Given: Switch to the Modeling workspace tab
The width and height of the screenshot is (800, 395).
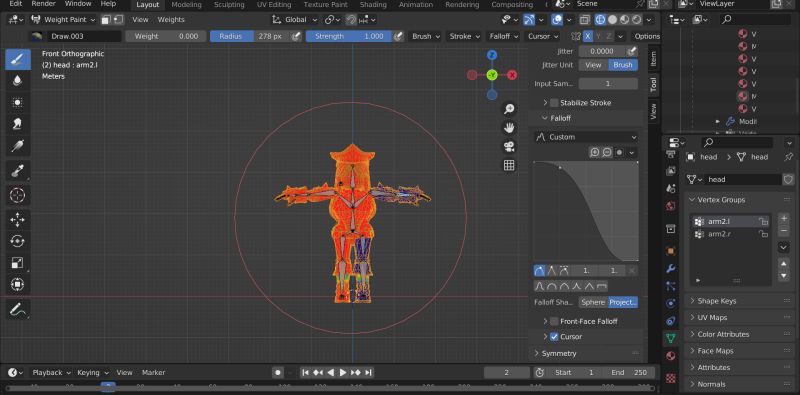Looking at the screenshot, I should point(186,5).
